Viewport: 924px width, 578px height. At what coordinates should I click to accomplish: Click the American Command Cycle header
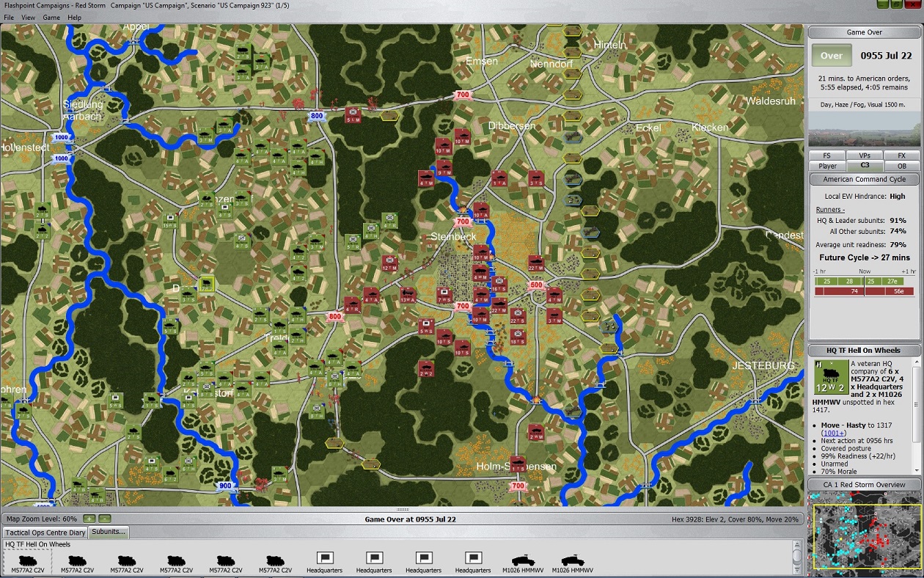pos(865,179)
